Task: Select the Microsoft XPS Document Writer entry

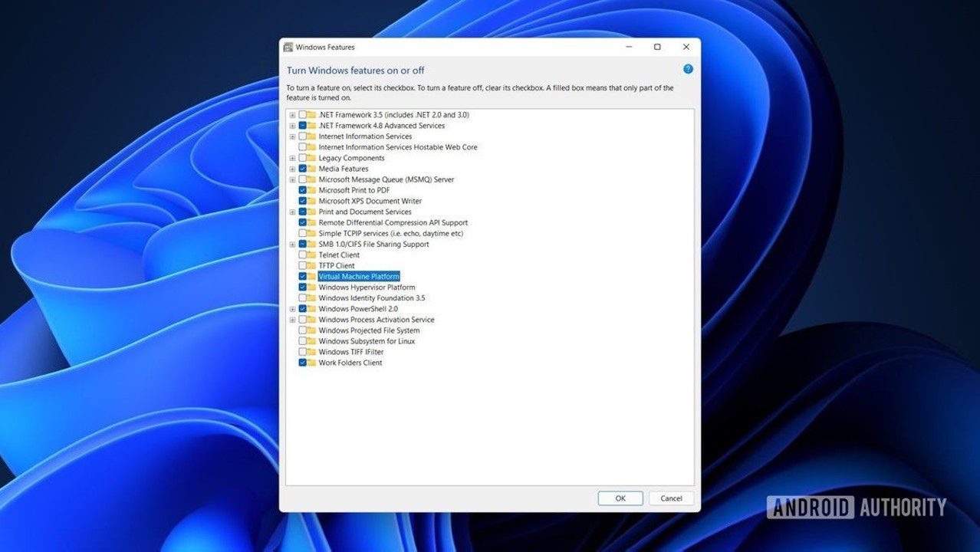Action: [370, 201]
